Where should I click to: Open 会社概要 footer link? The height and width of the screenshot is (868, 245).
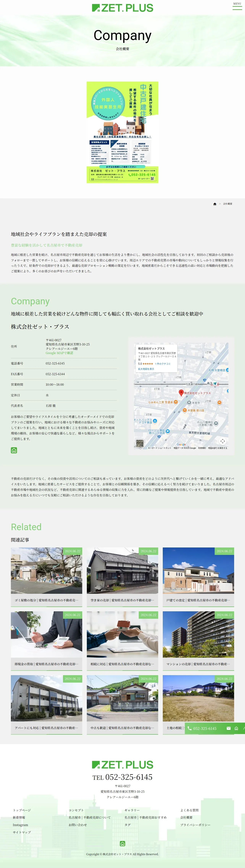click(x=186, y=818)
